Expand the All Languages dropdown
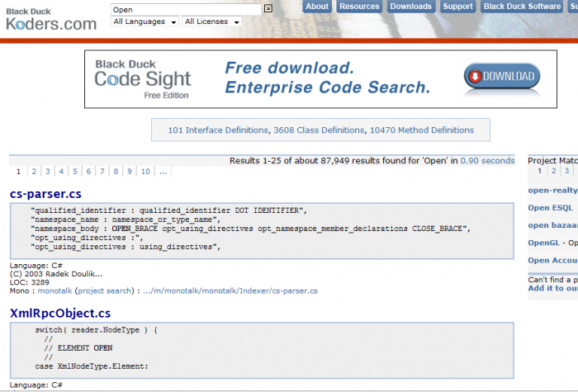 click(x=144, y=21)
